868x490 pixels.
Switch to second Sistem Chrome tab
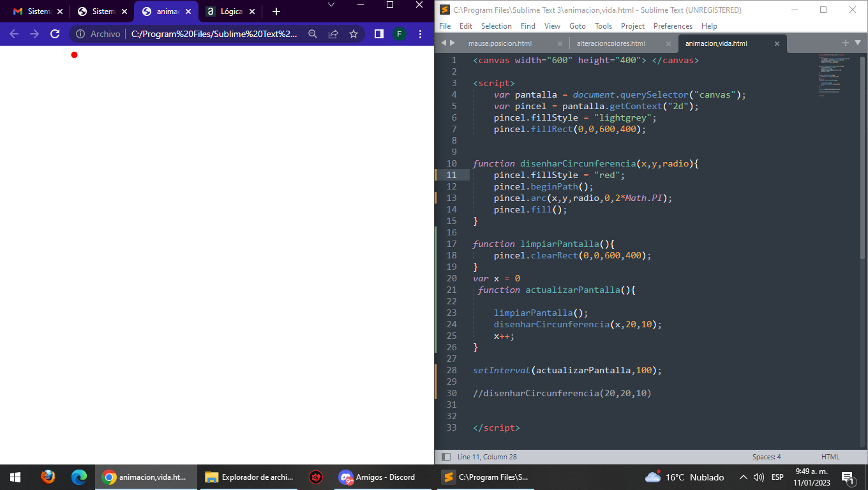tap(101, 11)
